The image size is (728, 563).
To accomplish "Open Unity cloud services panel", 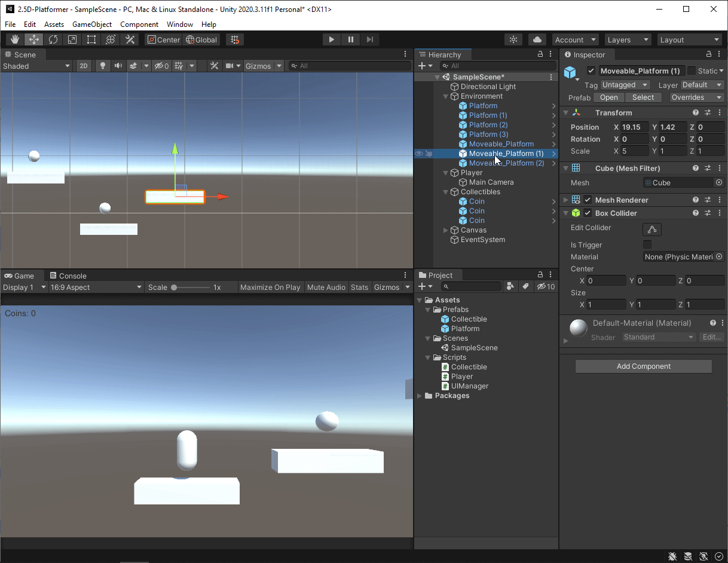I will (x=536, y=39).
